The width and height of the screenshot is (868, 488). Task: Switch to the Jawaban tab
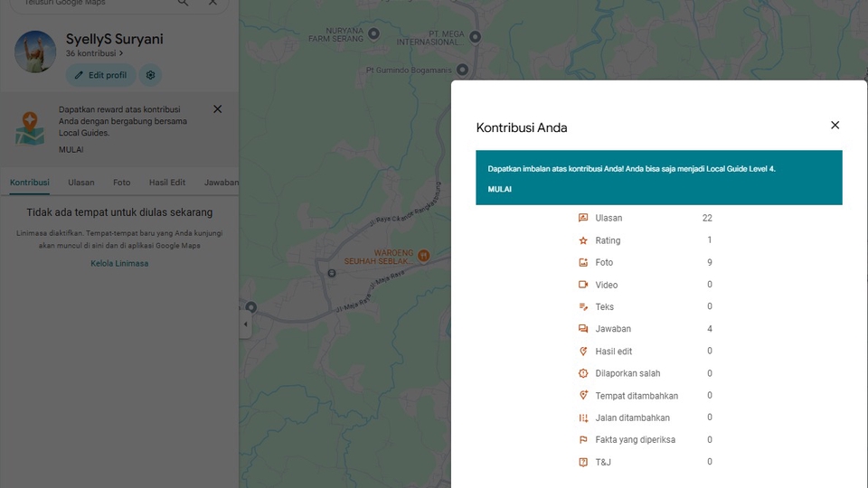tap(222, 183)
